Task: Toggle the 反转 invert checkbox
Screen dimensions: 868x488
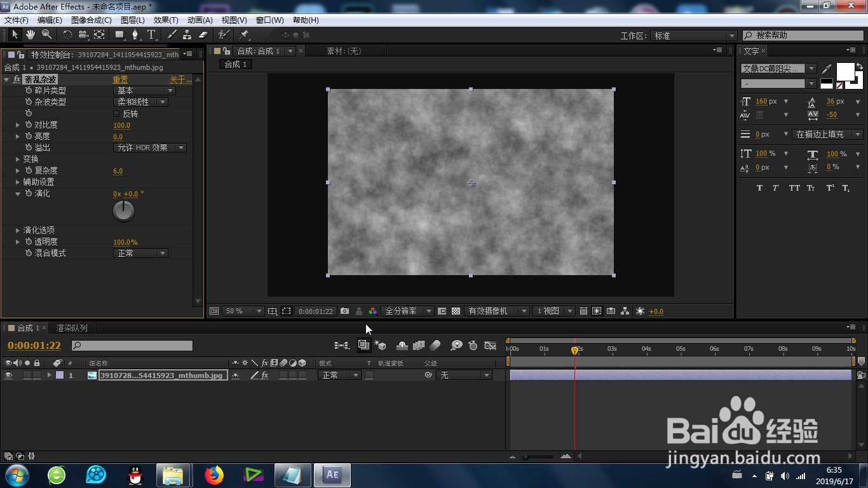Action: [x=116, y=114]
